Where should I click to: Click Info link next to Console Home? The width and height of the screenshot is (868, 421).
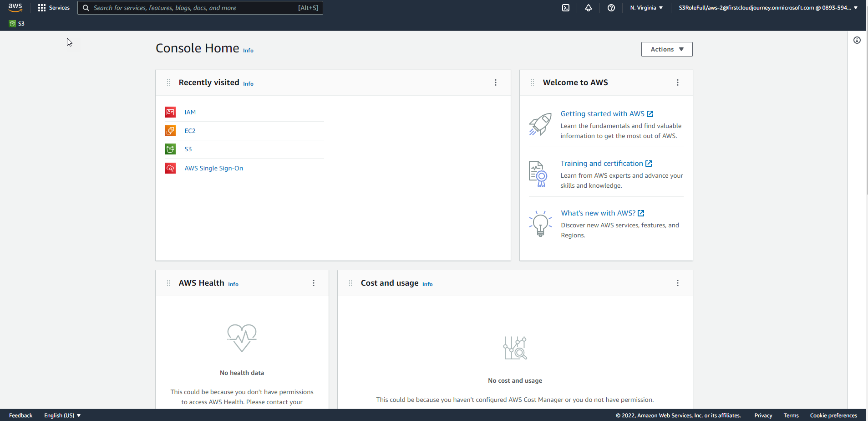click(x=248, y=51)
